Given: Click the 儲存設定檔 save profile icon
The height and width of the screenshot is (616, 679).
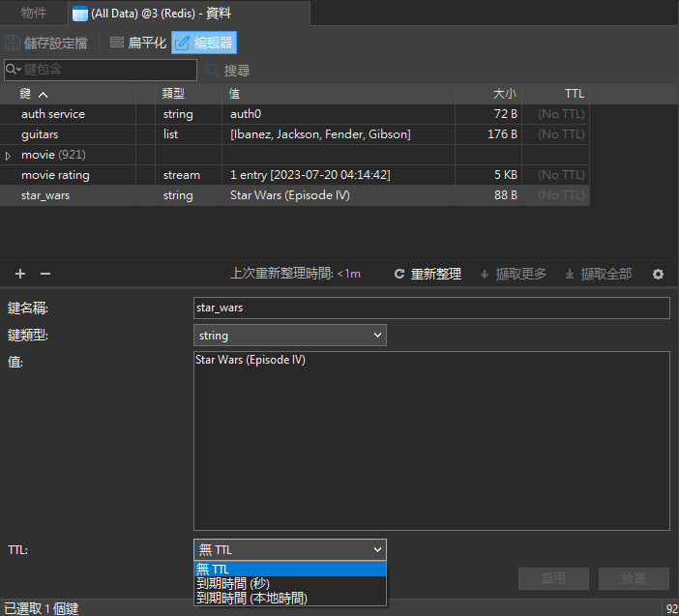Looking at the screenshot, I should point(13,43).
